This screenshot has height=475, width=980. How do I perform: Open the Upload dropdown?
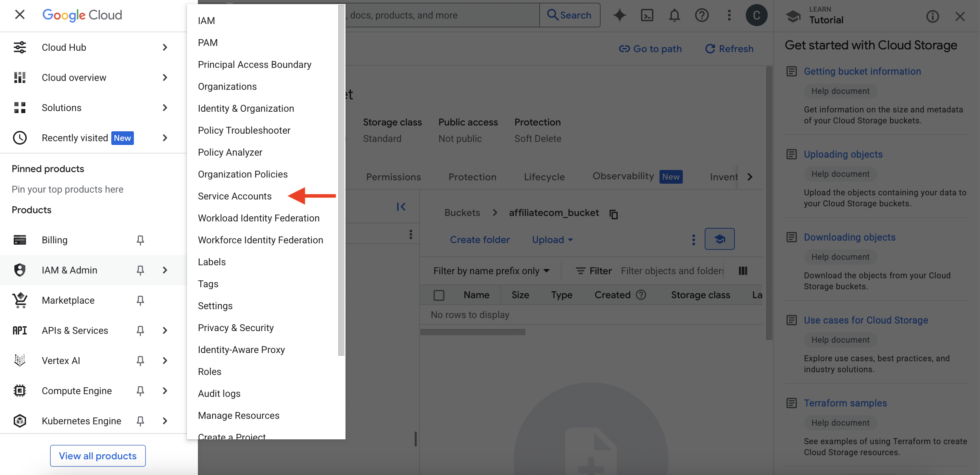[552, 240]
